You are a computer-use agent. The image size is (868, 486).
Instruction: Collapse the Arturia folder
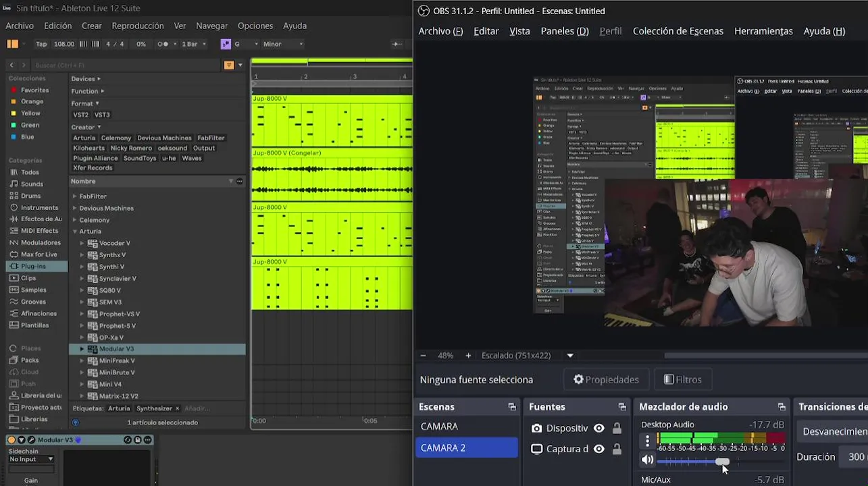click(x=75, y=232)
